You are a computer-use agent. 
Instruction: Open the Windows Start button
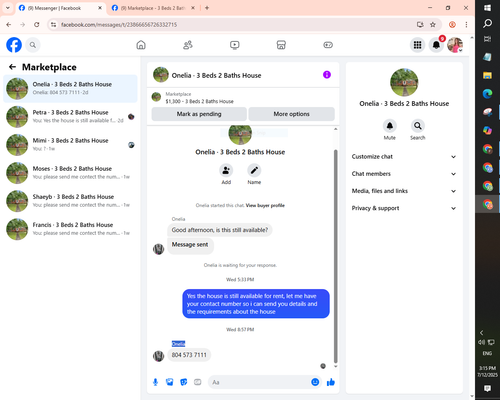tap(487, 8)
